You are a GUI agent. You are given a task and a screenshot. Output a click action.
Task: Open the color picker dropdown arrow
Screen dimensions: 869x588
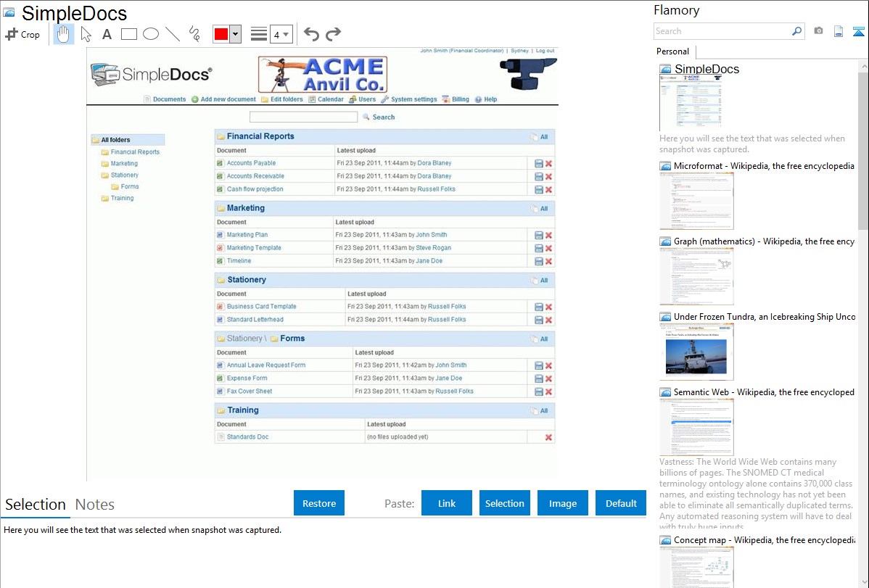(235, 34)
